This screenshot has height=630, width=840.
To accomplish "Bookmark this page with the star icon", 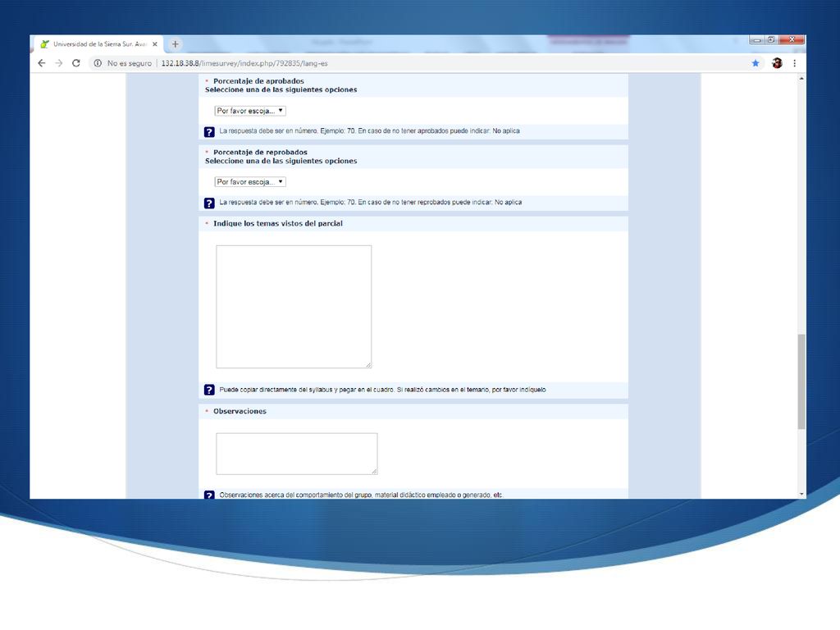I will click(756, 63).
